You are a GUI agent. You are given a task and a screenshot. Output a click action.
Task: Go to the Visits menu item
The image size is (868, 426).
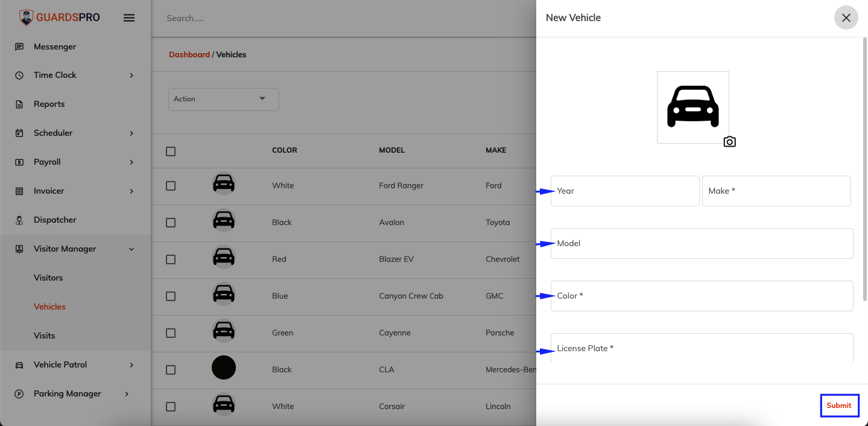44,335
